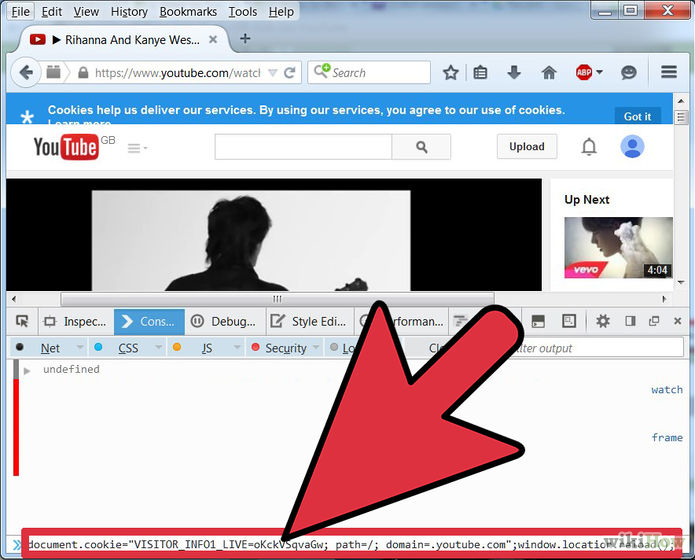Open the Firefox hamburger menu
Screen dimensions: 695x560
(669, 72)
